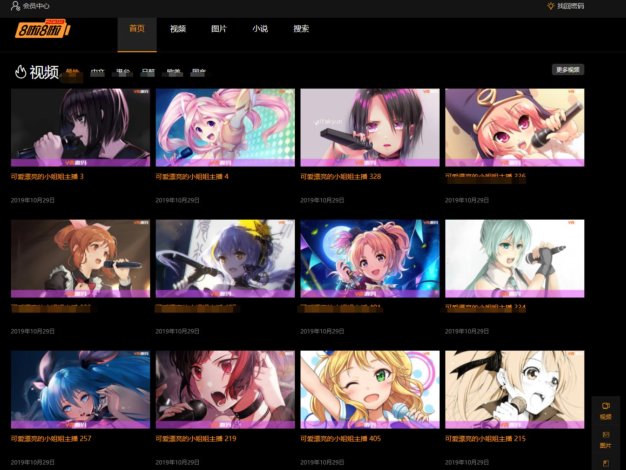Click the bottom icon in floating side panel
The height and width of the screenshot is (470, 626).
(x=605, y=463)
